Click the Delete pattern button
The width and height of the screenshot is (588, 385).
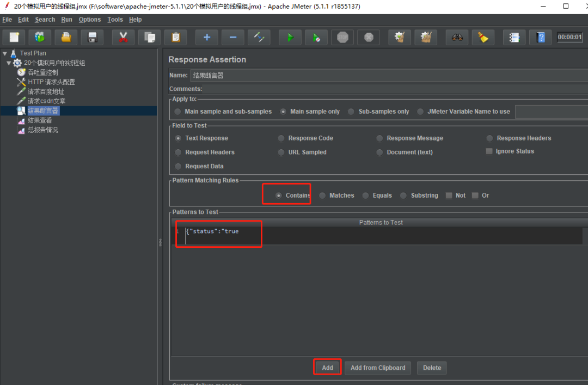click(x=432, y=368)
